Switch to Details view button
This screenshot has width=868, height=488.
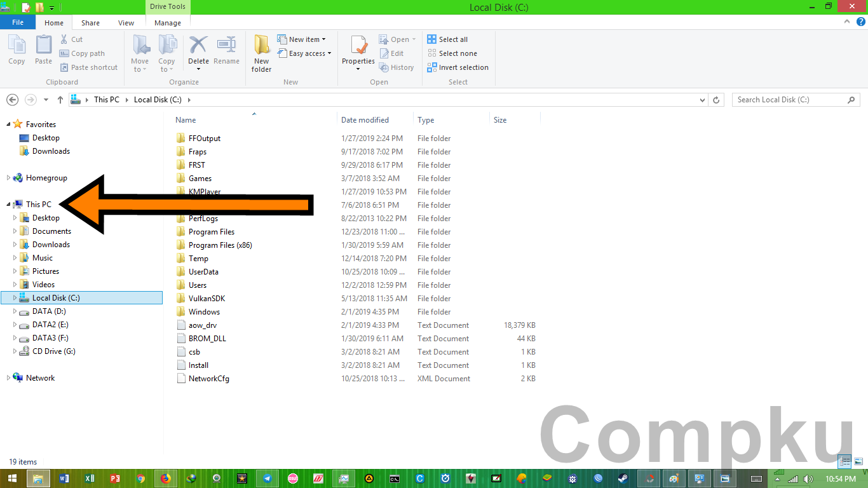pos(844,462)
